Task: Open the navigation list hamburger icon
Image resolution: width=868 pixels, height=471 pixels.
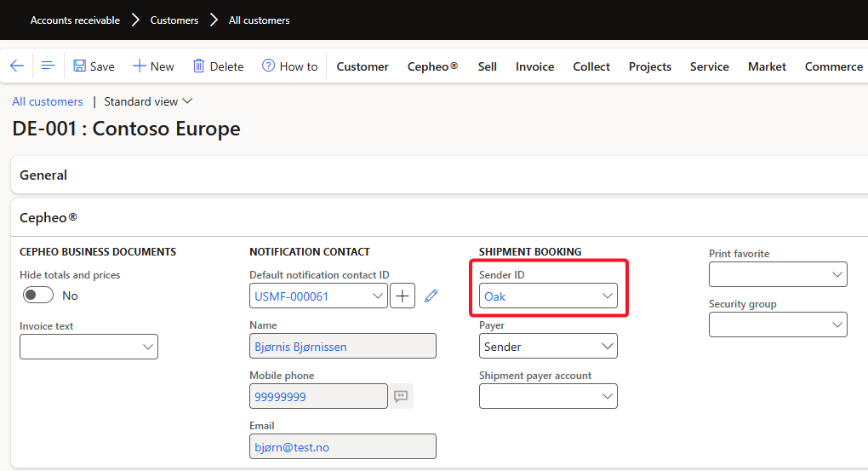Action: click(x=48, y=66)
